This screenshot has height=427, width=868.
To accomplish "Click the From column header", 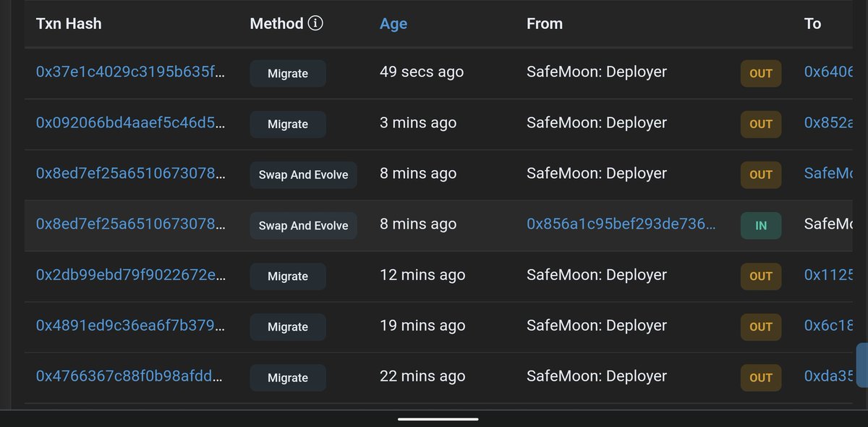I will (x=545, y=23).
